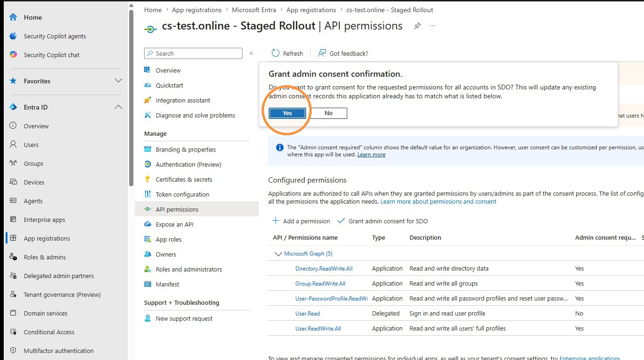Open the Manifest page

pyautogui.click(x=168, y=284)
